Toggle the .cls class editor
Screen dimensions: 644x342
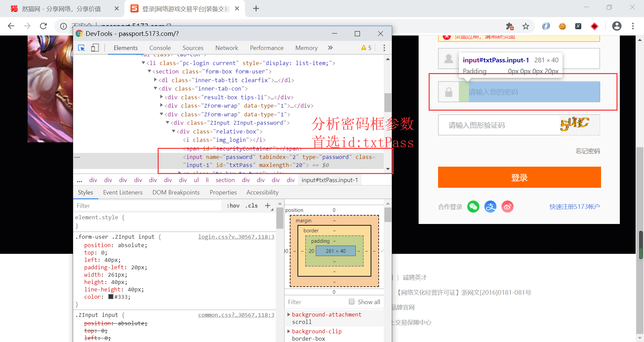[252, 206]
